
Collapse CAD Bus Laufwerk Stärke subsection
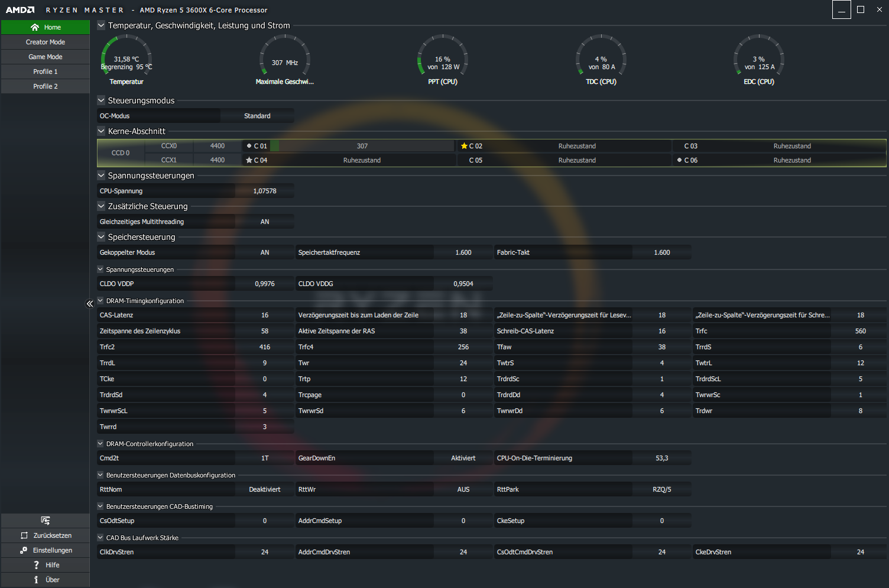point(100,538)
